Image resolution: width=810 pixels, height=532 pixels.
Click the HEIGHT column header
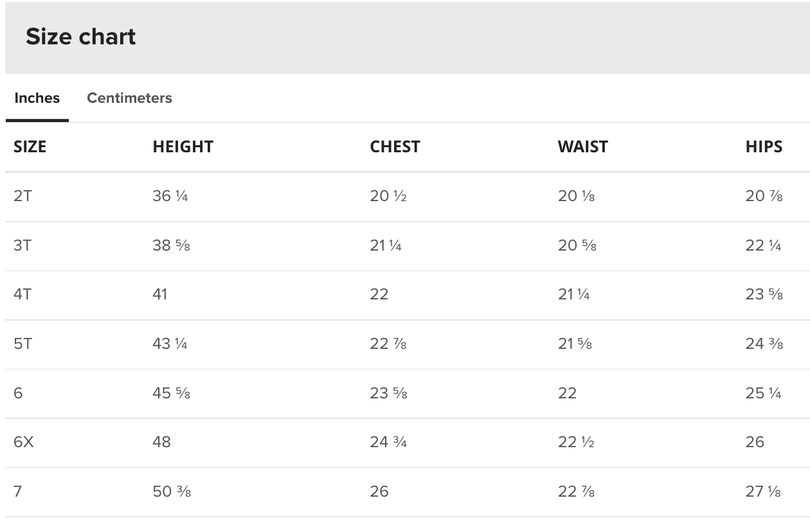pyautogui.click(x=183, y=146)
